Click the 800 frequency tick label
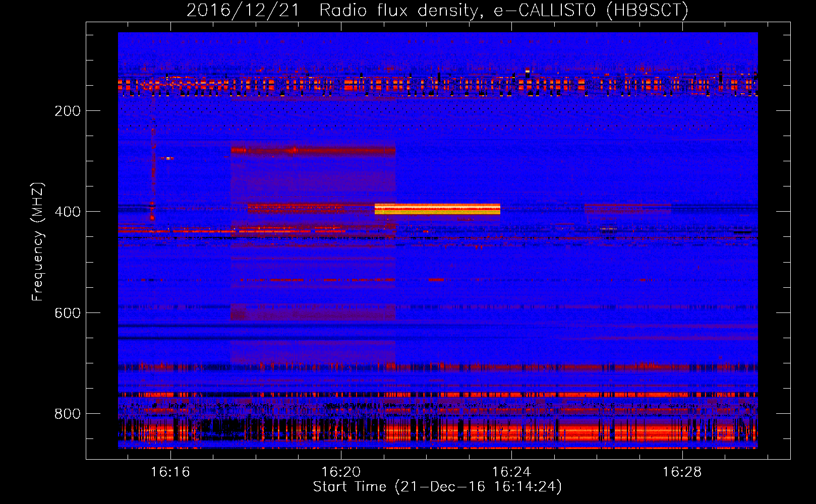 tap(68, 414)
